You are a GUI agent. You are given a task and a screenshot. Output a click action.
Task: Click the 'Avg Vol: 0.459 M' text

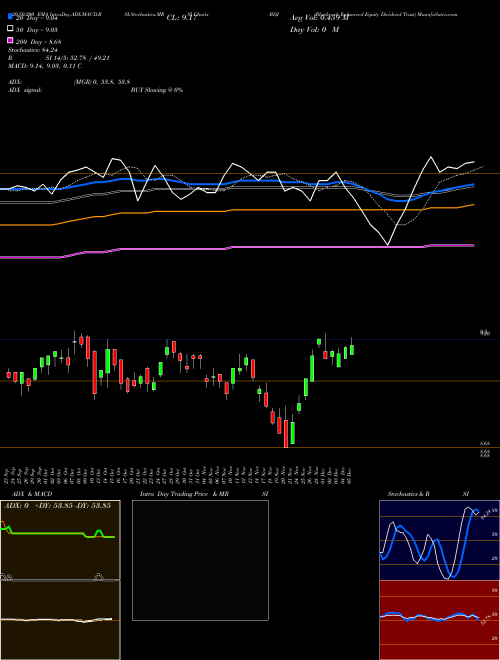pyautogui.click(x=319, y=18)
